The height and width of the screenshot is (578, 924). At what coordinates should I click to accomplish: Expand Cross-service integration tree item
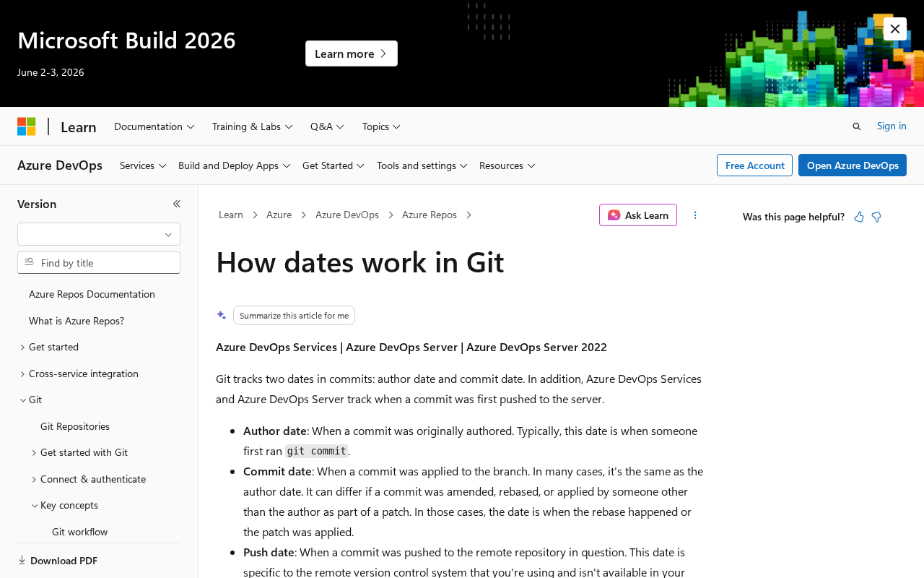pyautogui.click(x=79, y=374)
